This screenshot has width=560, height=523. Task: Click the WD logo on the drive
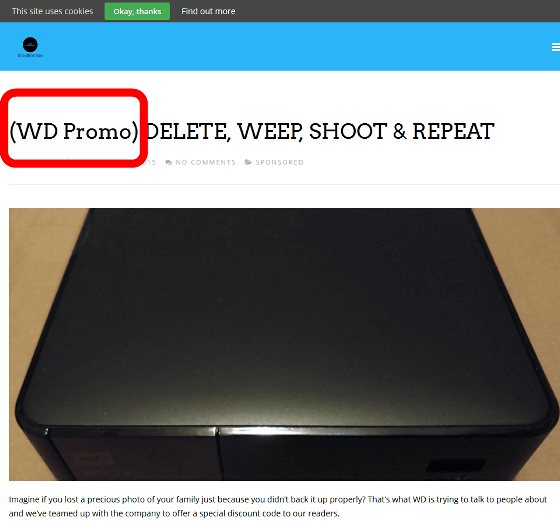click(x=94, y=460)
